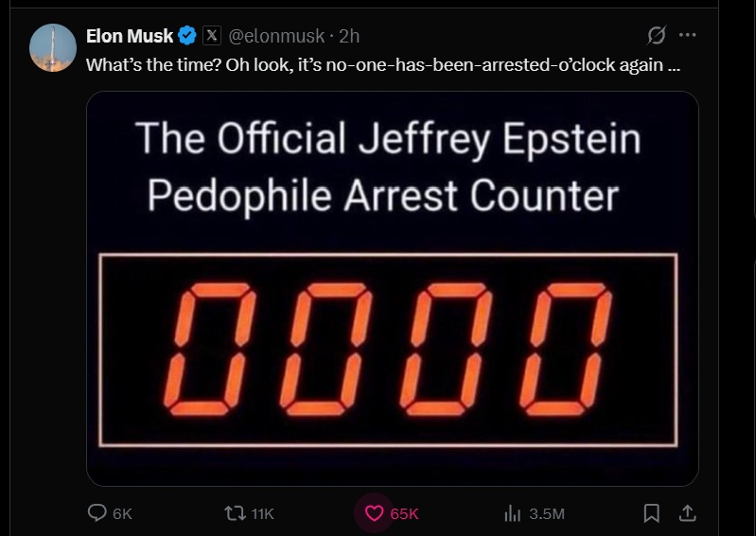Open the three-dot more options menu
The height and width of the screenshot is (536, 756).
688,36
